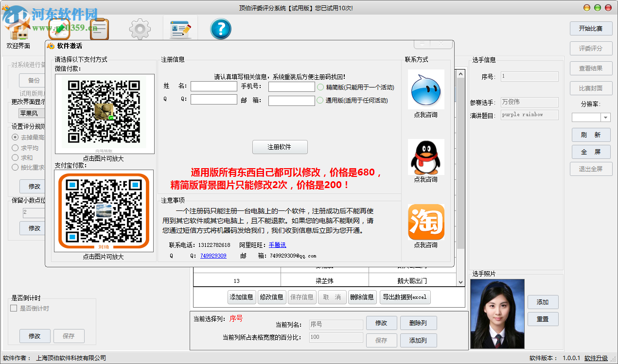Click the 导出数据到excel export button
618x364 pixels.
tap(405, 297)
